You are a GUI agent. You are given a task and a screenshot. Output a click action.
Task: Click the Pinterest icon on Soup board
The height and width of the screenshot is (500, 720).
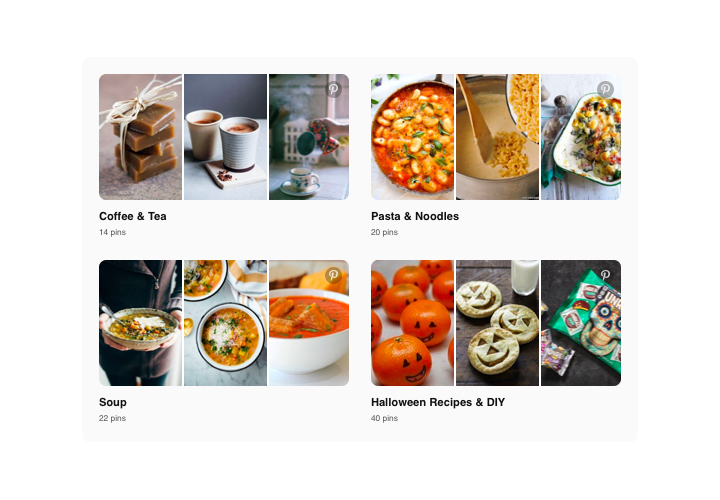pos(333,275)
